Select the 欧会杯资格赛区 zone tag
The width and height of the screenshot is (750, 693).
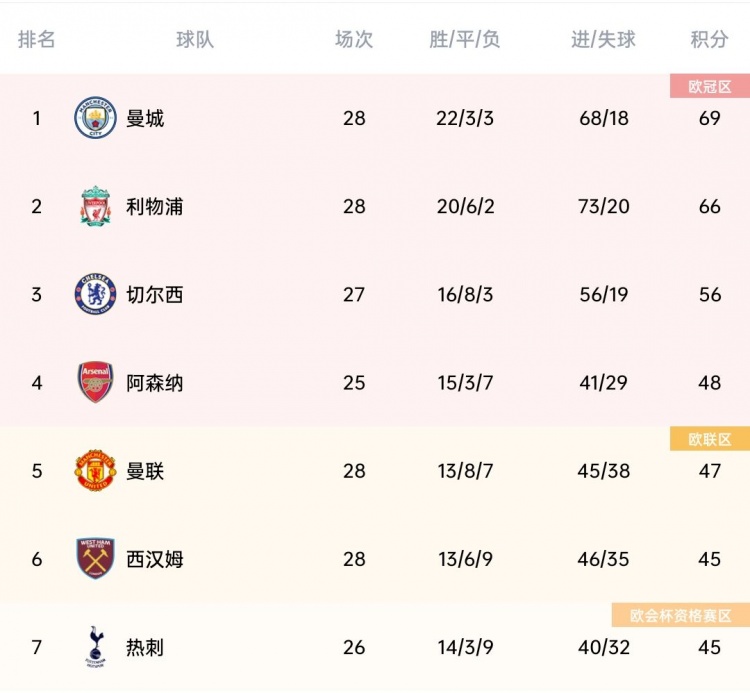pos(681,615)
